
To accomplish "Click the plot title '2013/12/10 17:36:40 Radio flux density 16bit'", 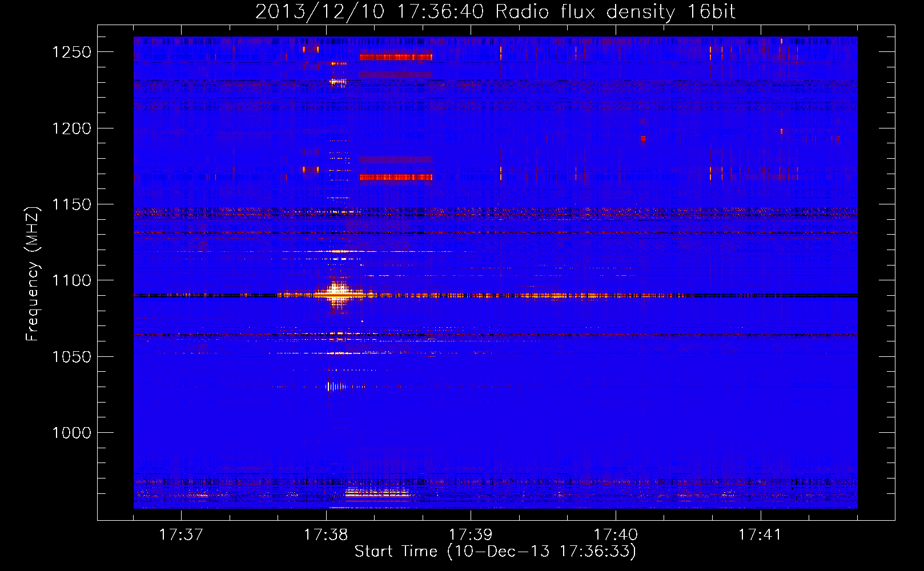I will click(495, 11).
